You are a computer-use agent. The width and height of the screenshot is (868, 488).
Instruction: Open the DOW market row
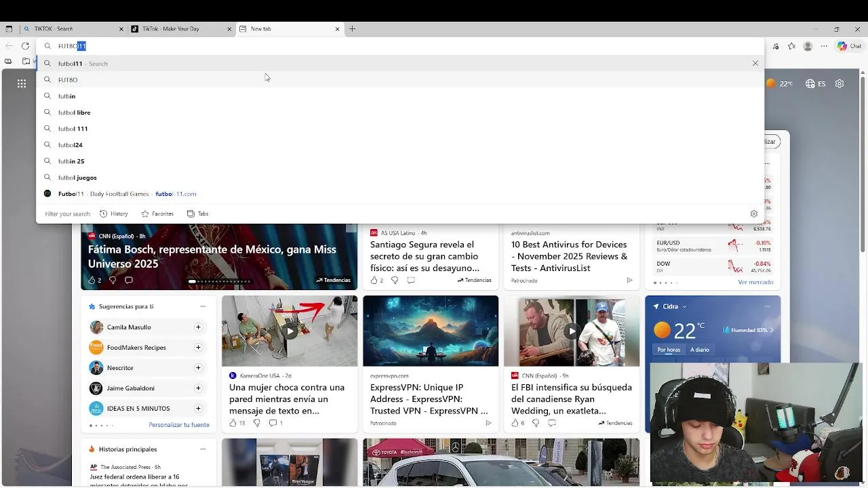coord(713,266)
